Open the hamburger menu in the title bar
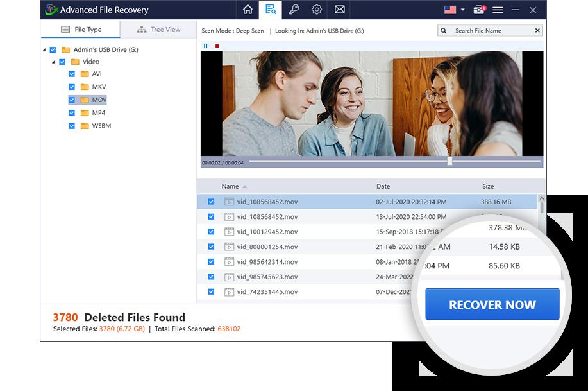The image size is (588, 391). coord(498,10)
